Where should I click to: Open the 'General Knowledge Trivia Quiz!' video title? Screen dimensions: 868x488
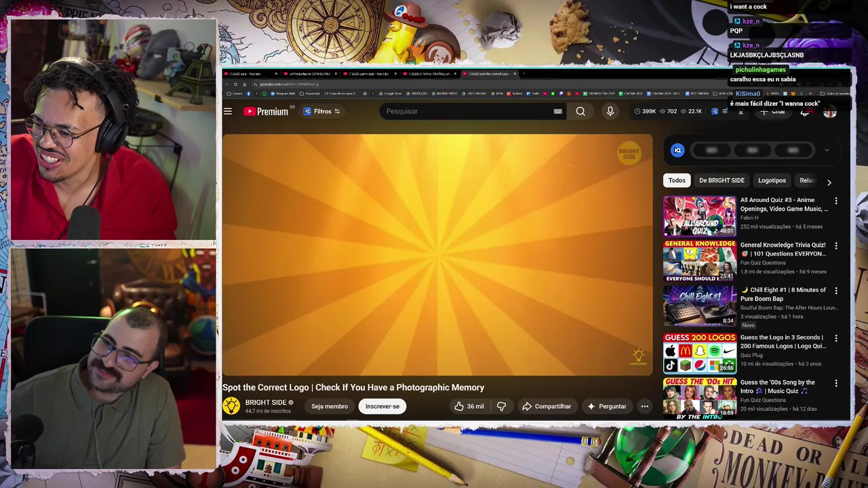pyautogui.click(x=783, y=249)
